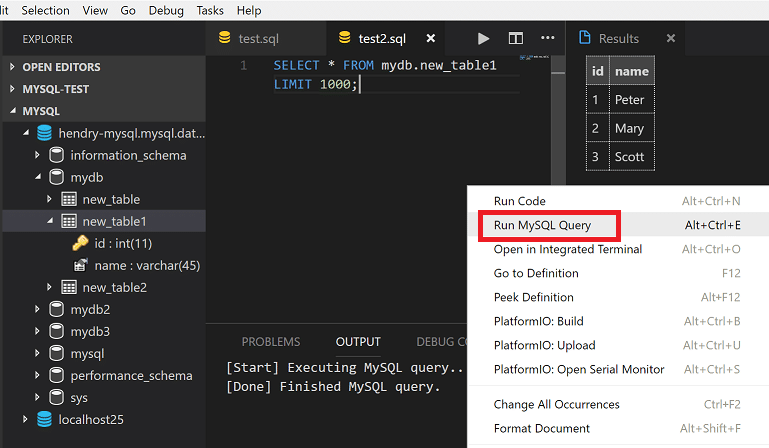Click the primary key icon for id column
Viewport: 769px width, 448px height.
[80, 243]
